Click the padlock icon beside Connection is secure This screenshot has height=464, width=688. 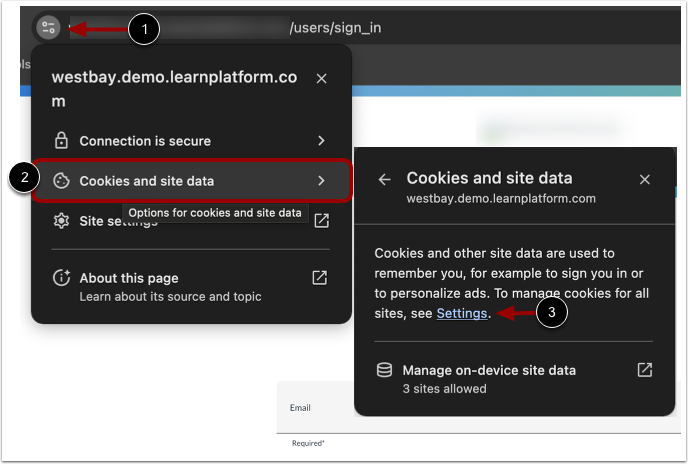click(x=61, y=140)
